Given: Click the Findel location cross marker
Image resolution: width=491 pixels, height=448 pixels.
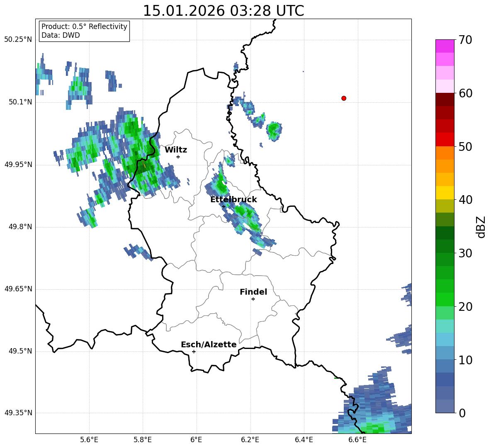Looking at the screenshot, I should (253, 299).
